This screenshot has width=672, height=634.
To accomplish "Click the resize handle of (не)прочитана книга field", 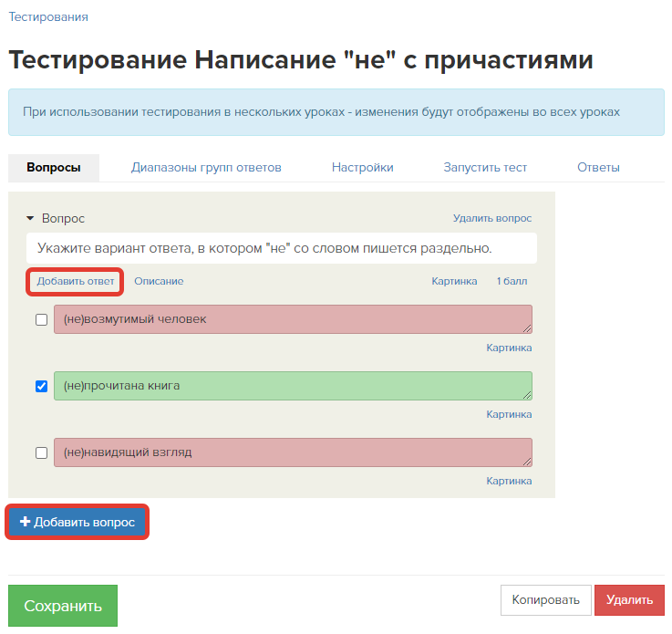I will (x=527, y=395).
